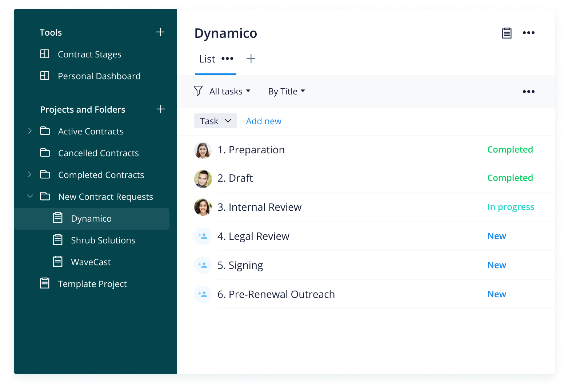Open task titled 1. Preparation
The height and width of the screenshot is (392, 568).
click(251, 150)
